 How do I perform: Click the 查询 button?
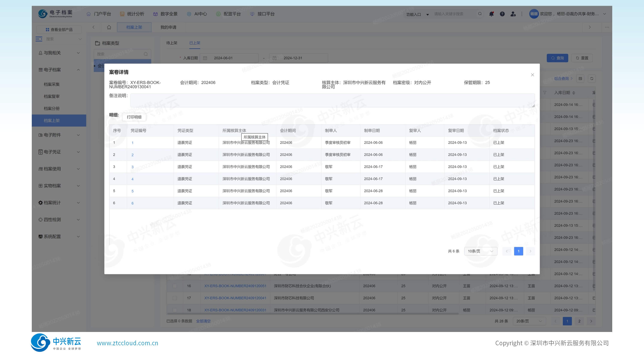557,58
